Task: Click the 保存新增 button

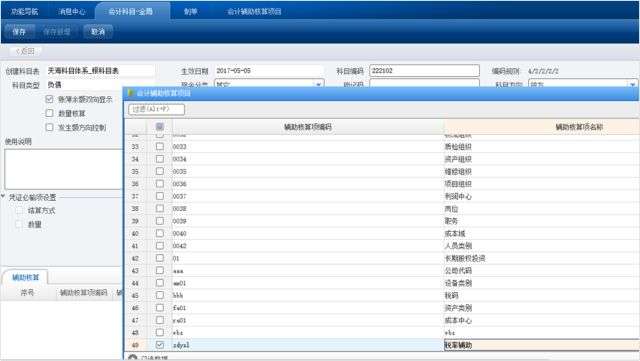Action: (x=57, y=31)
